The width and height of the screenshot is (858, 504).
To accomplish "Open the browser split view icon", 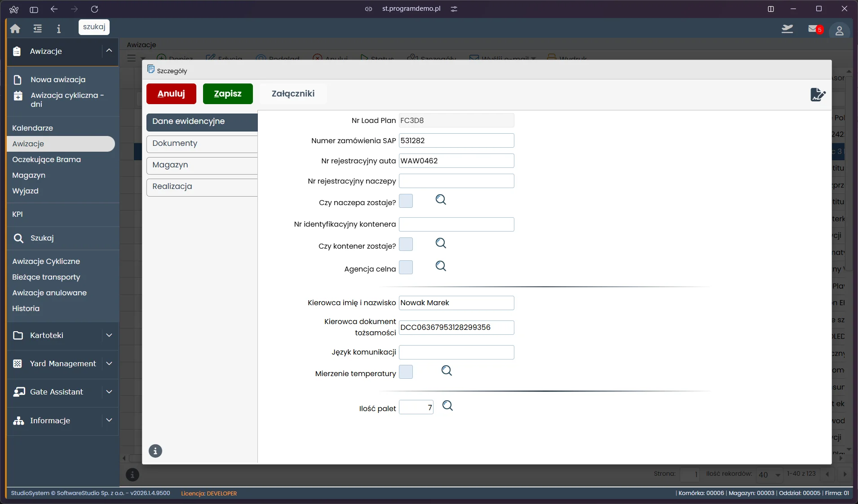I will coord(771,9).
